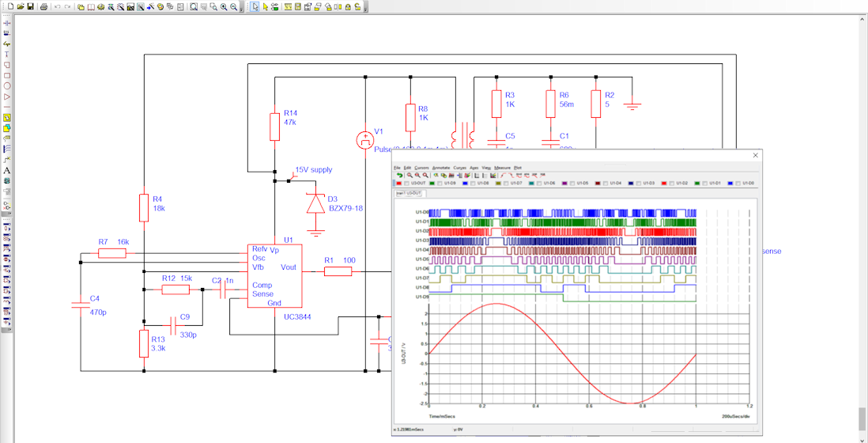868x443 pixels.
Task: Expand the first main toolbar overflow arrow
Action: point(241,9)
